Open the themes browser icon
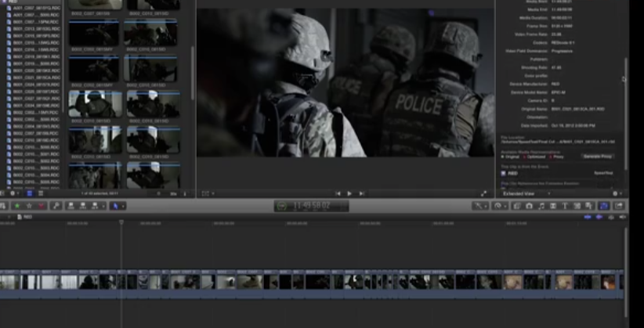 click(589, 206)
